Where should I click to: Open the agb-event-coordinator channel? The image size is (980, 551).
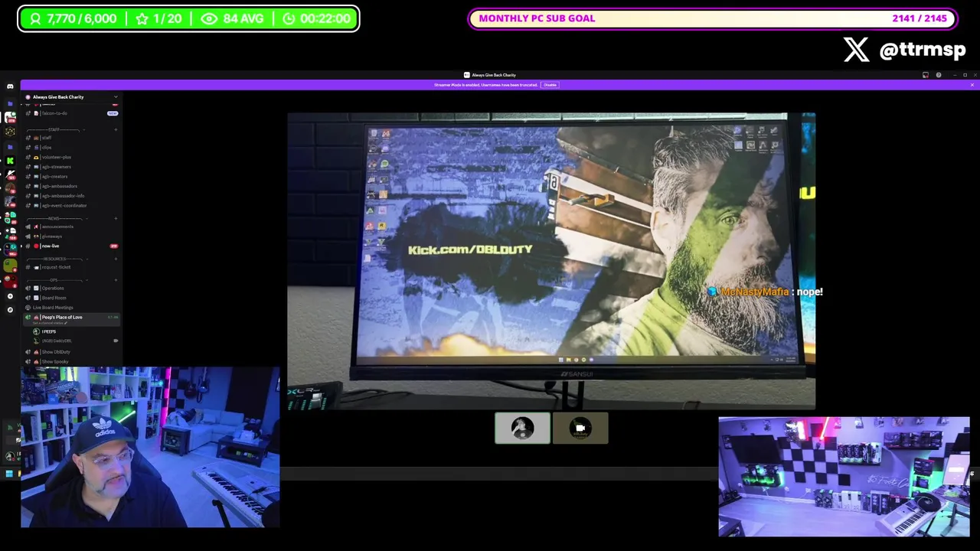click(x=71, y=205)
